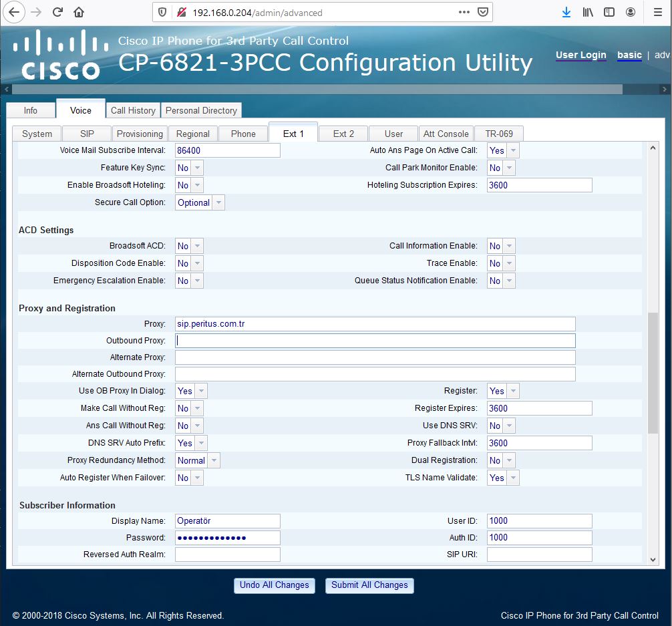Open the Auto Ans Page On Active Call dropdown

pyautogui.click(x=503, y=150)
